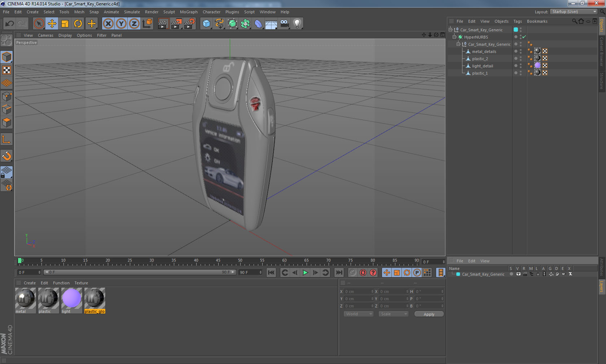
Task: Render the active view
Action: click(163, 24)
